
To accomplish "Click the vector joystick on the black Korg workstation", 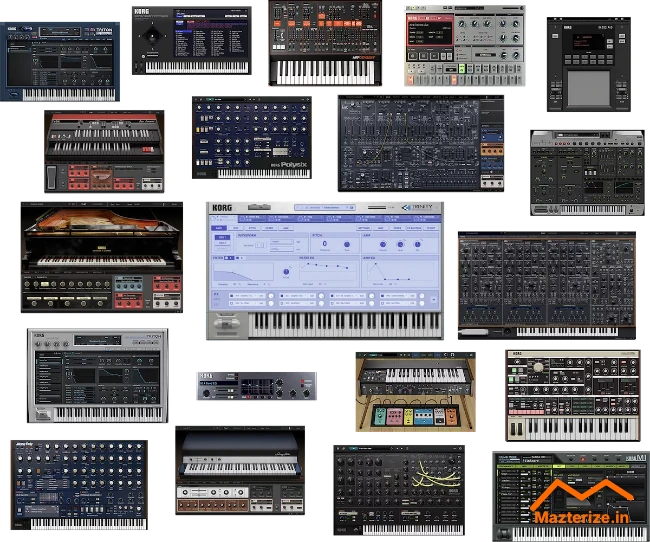I will coord(153,36).
